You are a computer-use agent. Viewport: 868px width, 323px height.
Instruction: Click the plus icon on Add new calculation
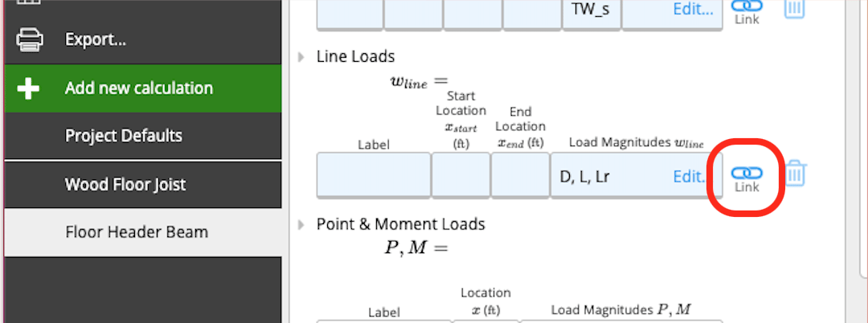pyautogui.click(x=27, y=88)
